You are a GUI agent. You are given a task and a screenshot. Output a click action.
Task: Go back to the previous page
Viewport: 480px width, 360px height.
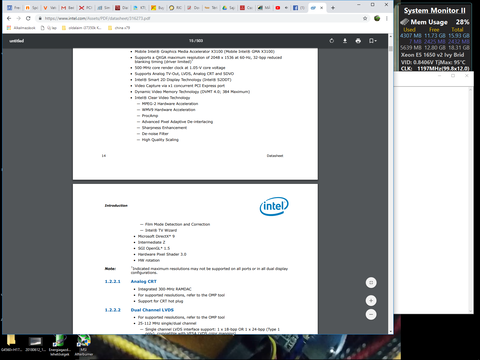9,18
